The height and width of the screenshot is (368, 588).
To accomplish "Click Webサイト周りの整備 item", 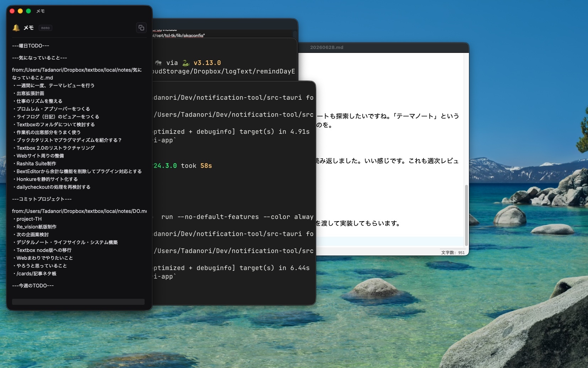I will tap(38, 156).
